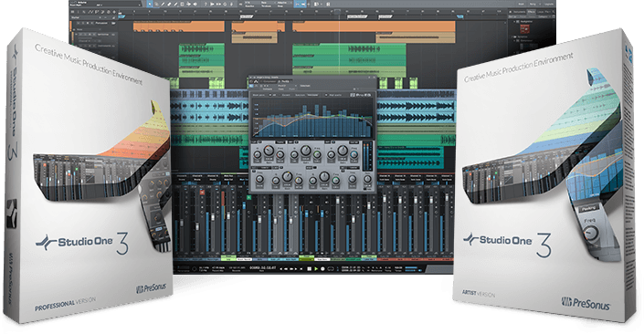Viewport: 644px width, 334px height.
Task: Toggle the Loop button in transport
Action: coord(330,269)
